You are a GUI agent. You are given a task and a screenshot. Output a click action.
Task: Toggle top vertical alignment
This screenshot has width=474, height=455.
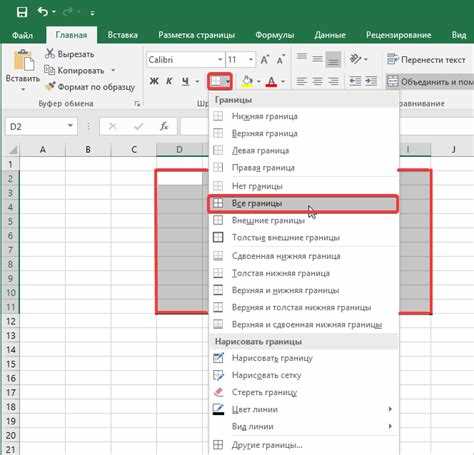click(x=302, y=57)
